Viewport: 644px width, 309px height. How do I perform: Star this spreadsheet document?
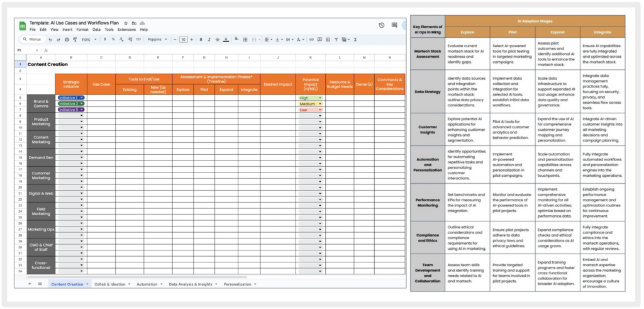(126, 23)
